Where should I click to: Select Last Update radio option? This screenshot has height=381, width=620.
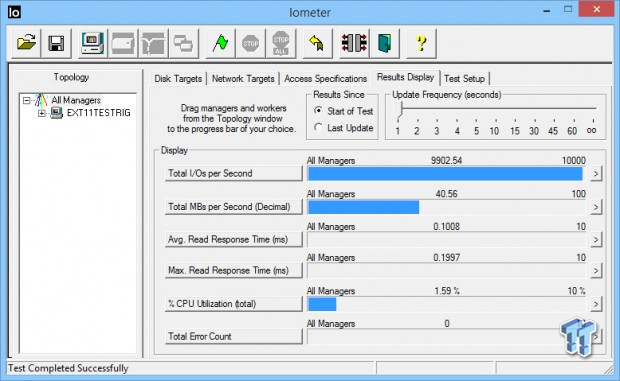tap(318, 127)
